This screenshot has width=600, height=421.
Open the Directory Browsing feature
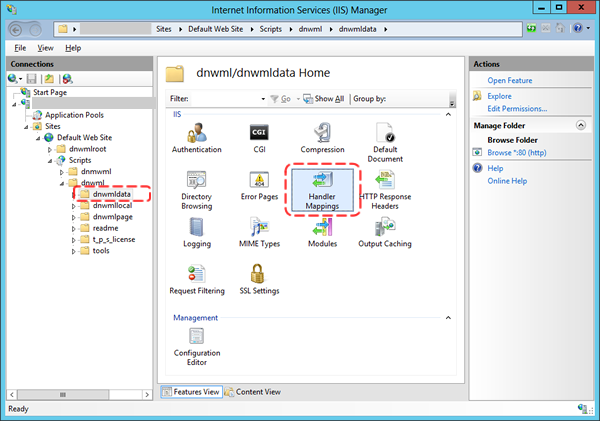coord(196,190)
